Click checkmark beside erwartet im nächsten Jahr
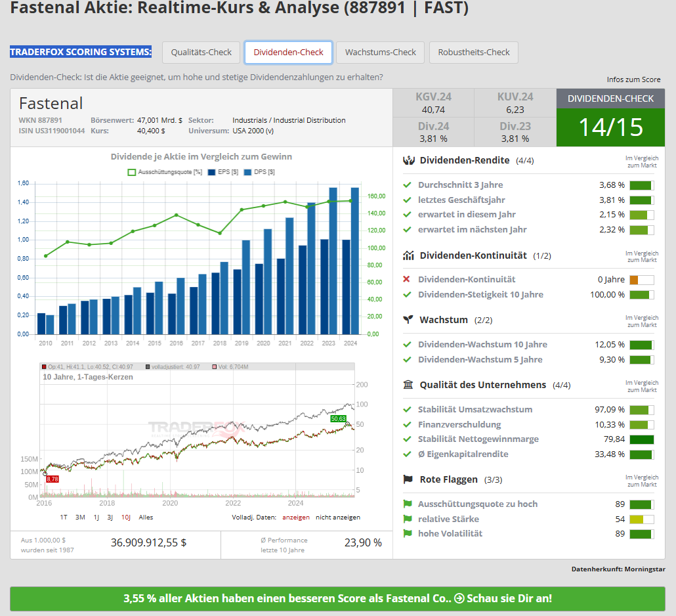 point(407,229)
